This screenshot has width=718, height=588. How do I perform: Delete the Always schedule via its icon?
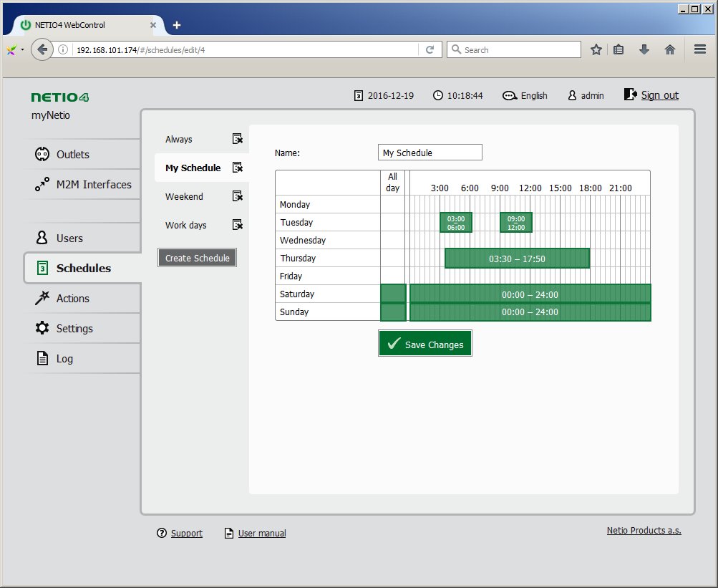[238, 139]
